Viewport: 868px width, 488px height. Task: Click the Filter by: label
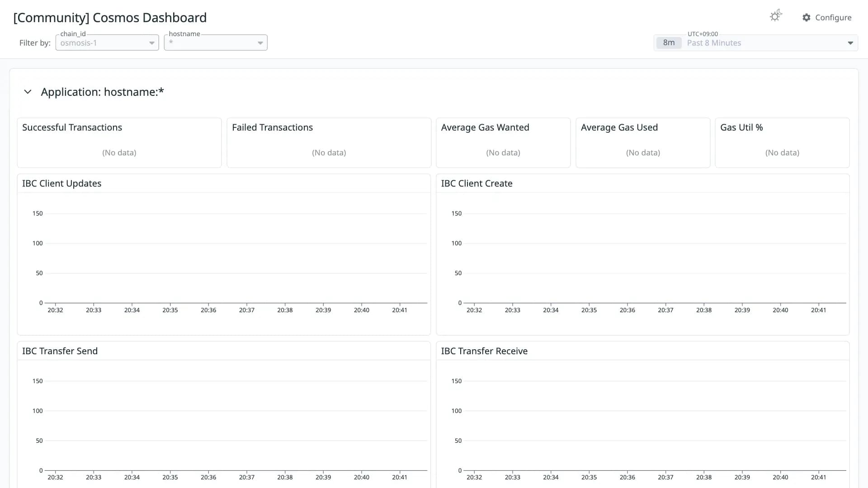tap(35, 43)
